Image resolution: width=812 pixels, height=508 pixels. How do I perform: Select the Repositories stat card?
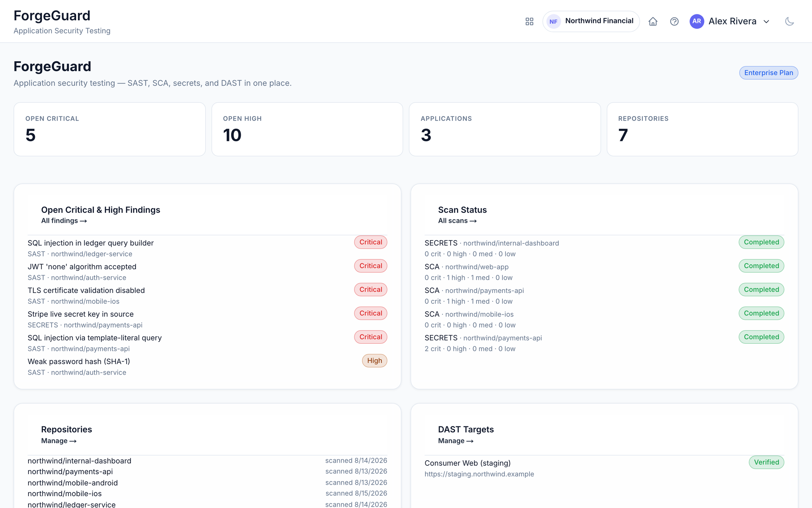pyautogui.click(x=702, y=129)
